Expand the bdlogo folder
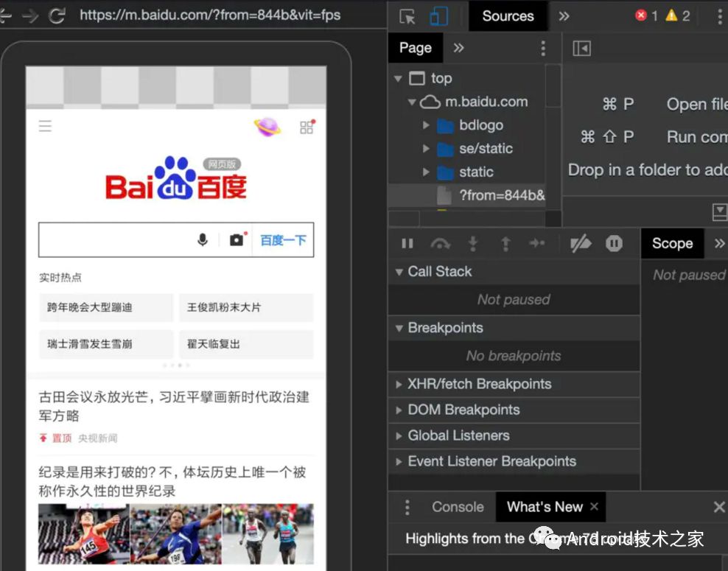728x571 pixels. [426, 125]
